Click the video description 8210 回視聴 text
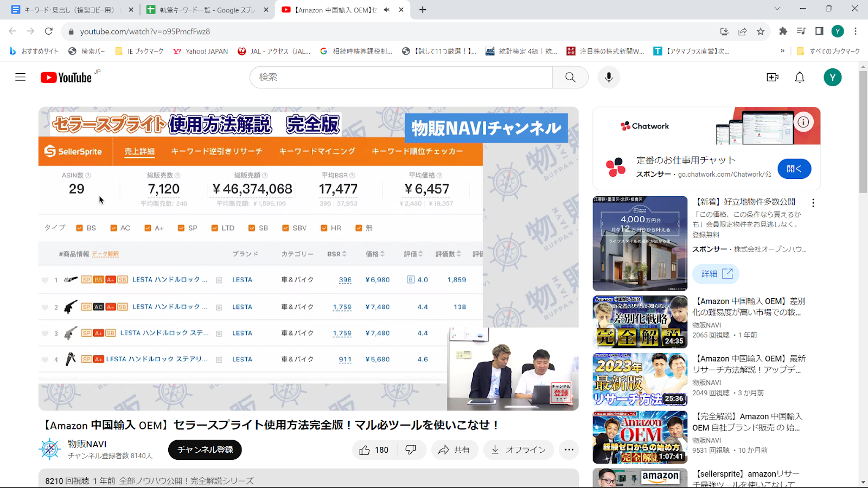This screenshot has width=868, height=488. [67, 480]
